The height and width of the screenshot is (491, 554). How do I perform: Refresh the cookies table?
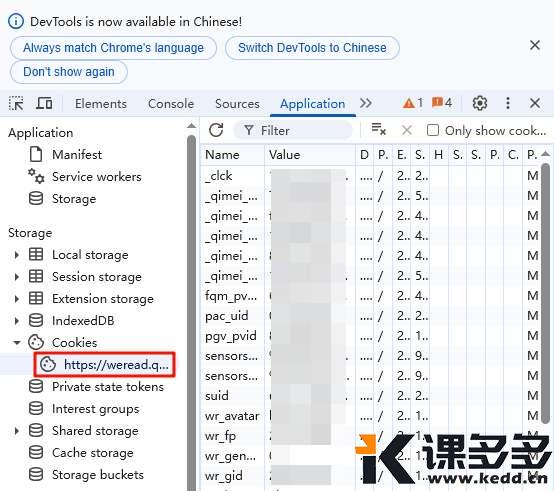(216, 130)
